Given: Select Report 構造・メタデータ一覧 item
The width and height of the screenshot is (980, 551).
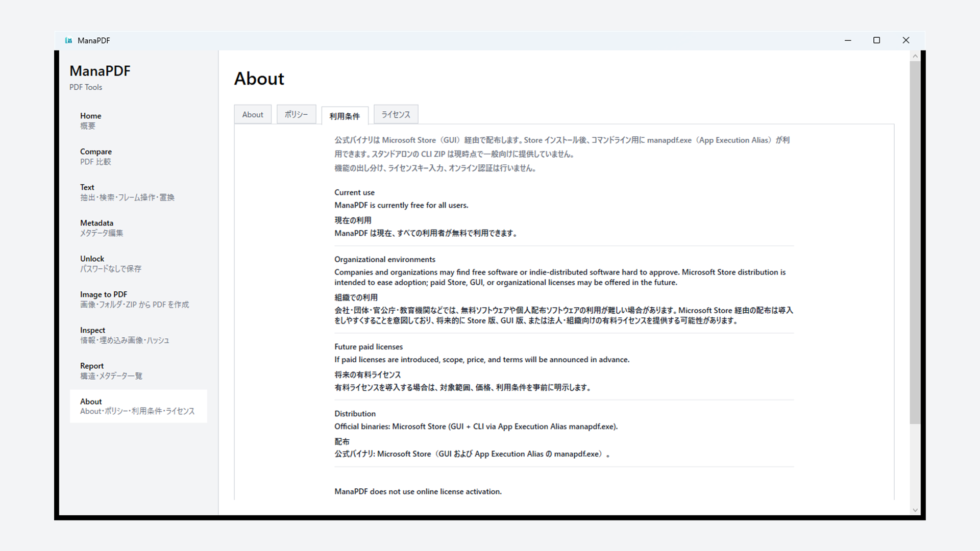Looking at the screenshot, I should click(138, 371).
